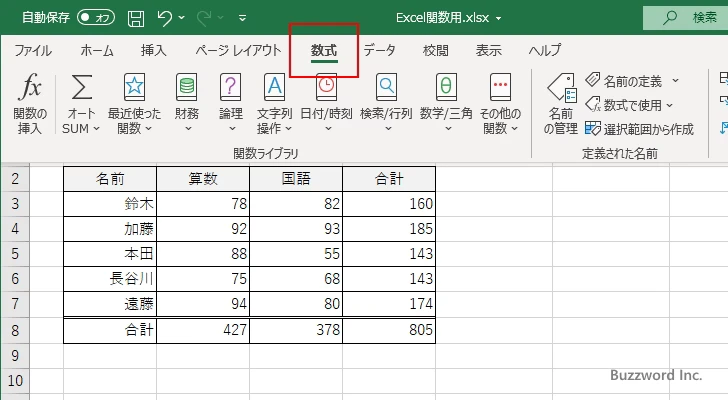Screen dimensions: 728x400
Task: Expand the 数式で使用 dropdown arrow
Action: [x=670, y=105]
